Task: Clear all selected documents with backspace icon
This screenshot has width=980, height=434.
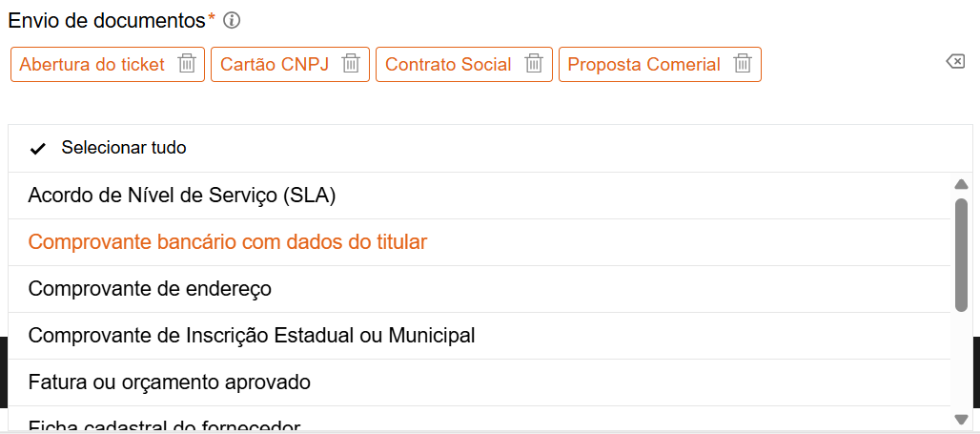Action: pos(954,61)
